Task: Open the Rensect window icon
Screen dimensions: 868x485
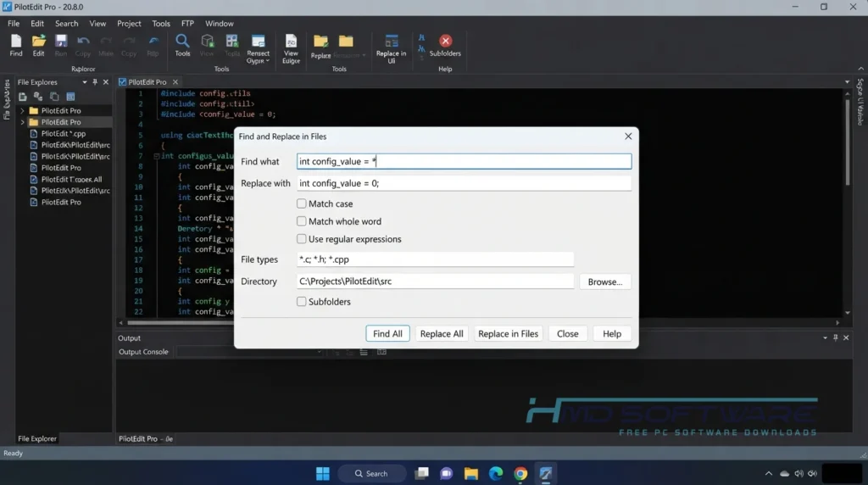Action: 258,41
